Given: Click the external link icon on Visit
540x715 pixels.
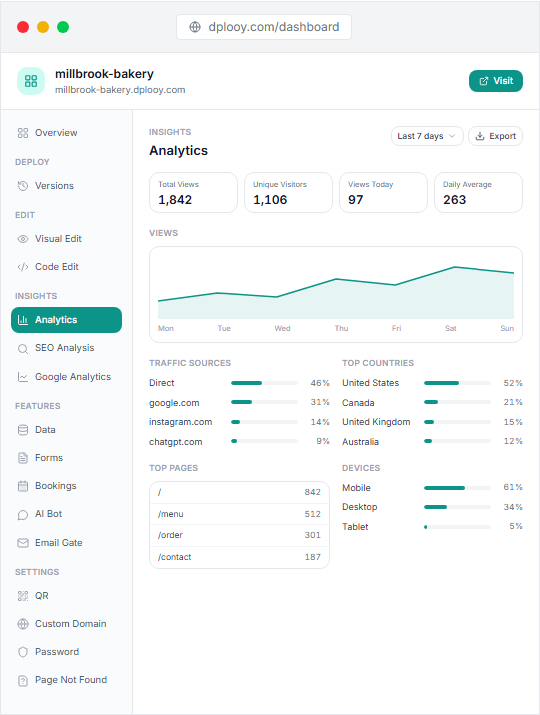Looking at the screenshot, I should pyautogui.click(x=484, y=81).
